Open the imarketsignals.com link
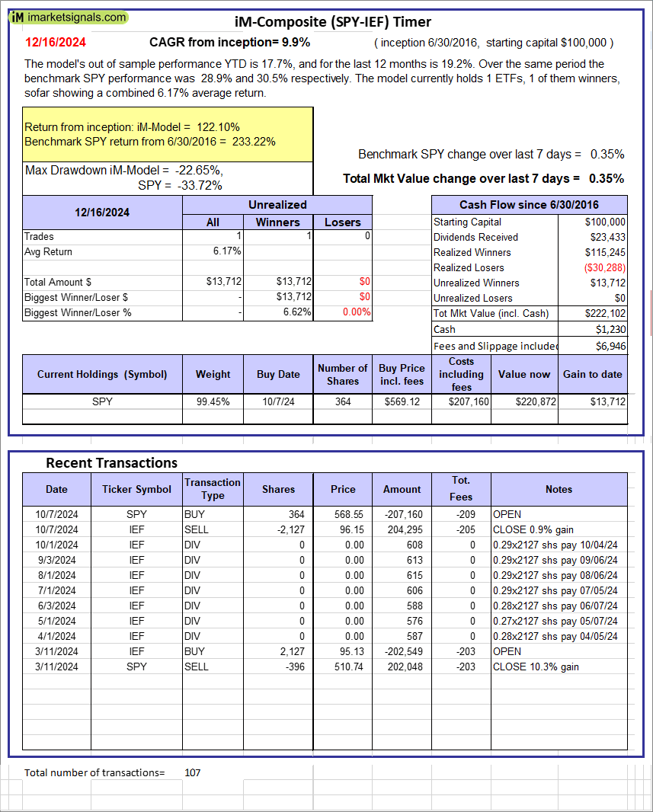Image resolution: width=653 pixels, height=812 pixels. (78, 17)
